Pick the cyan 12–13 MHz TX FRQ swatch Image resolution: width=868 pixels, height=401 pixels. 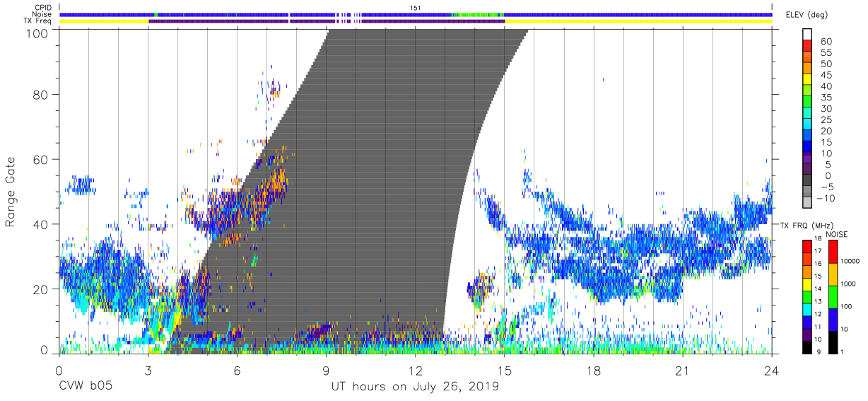[808, 309]
